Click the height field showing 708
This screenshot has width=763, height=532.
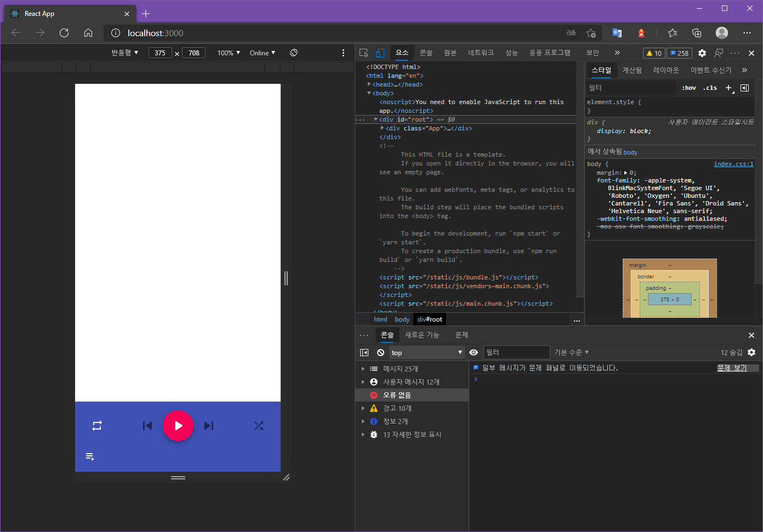coord(194,53)
